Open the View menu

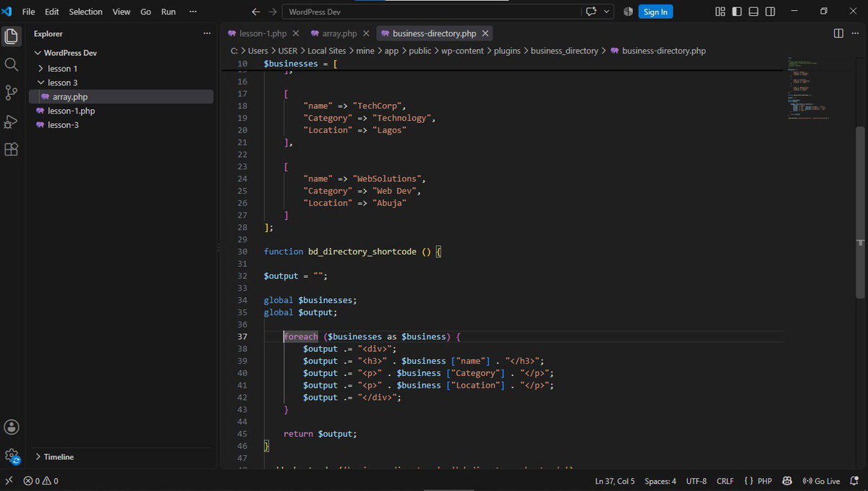click(122, 12)
